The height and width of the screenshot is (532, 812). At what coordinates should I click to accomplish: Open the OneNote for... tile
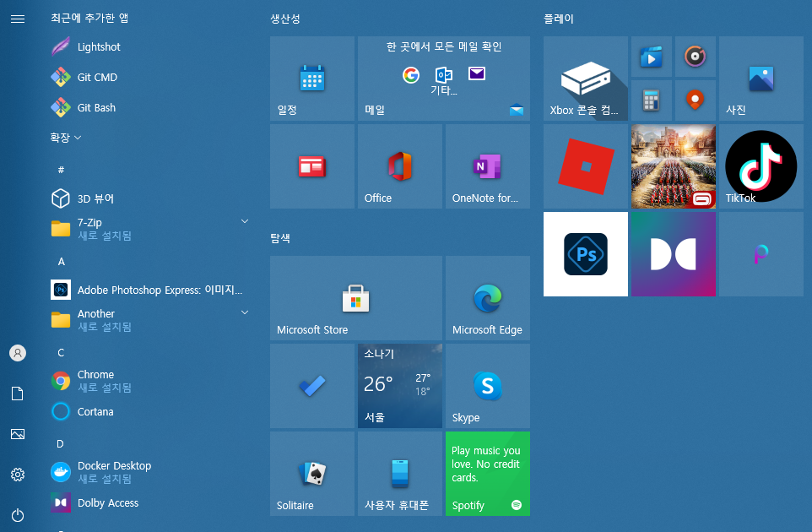pyautogui.click(x=488, y=166)
